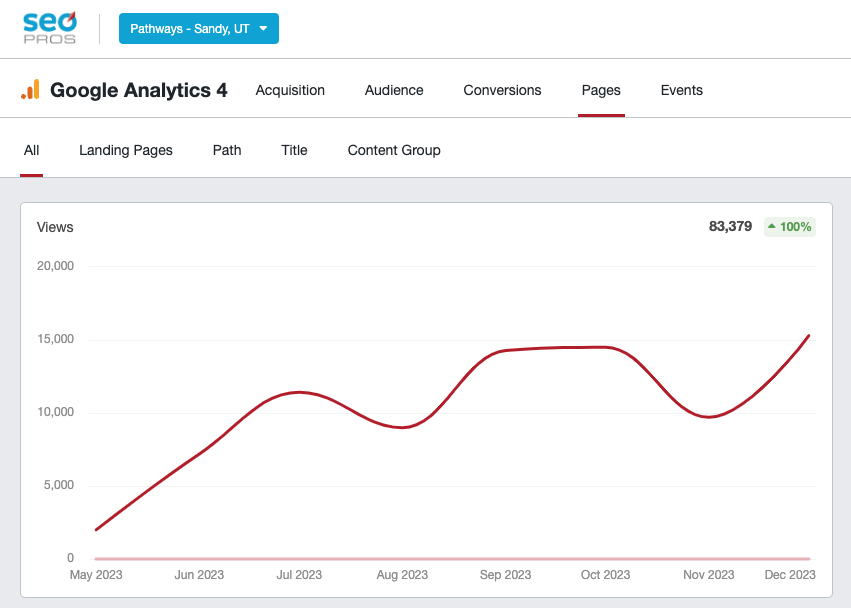The width and height of the screenshot is (851, 608).
Task: Click the orange Google Analytics bar icon
Action: point(30,90)
